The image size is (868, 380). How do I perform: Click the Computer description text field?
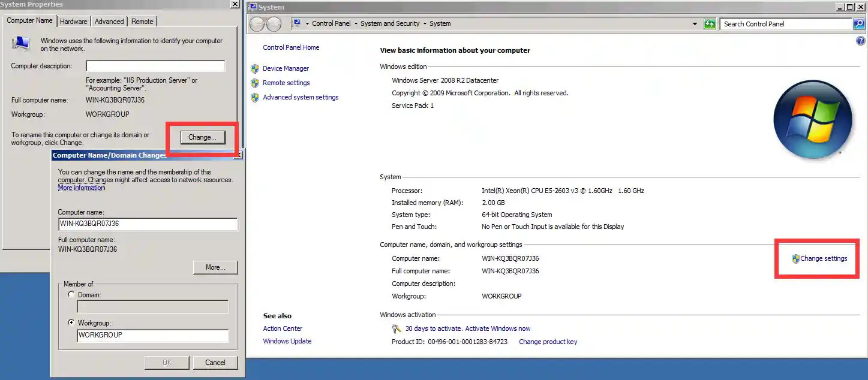(155, 66)
